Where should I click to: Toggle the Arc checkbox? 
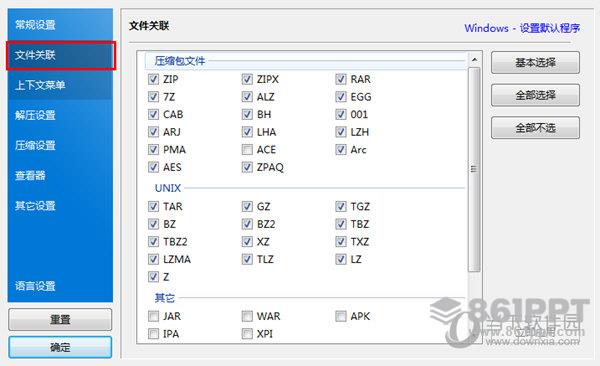click(341, 150)
